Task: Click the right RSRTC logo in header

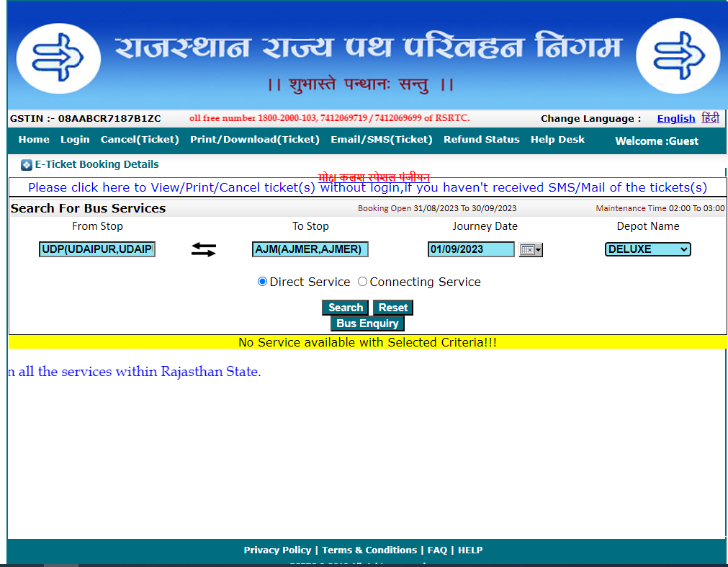Action: pos(678,56)
